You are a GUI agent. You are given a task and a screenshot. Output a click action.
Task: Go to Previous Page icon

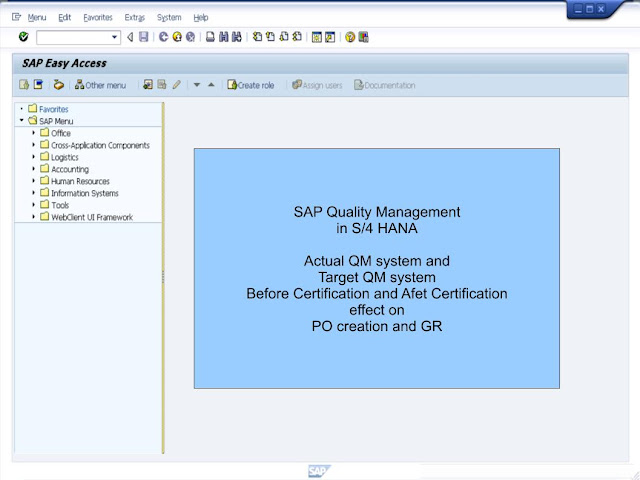point(270,37)
